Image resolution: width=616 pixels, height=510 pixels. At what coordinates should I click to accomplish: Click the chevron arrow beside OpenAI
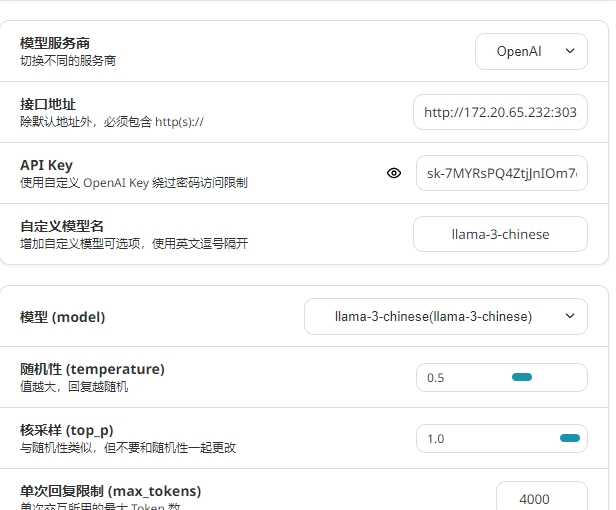coord(570,51)
